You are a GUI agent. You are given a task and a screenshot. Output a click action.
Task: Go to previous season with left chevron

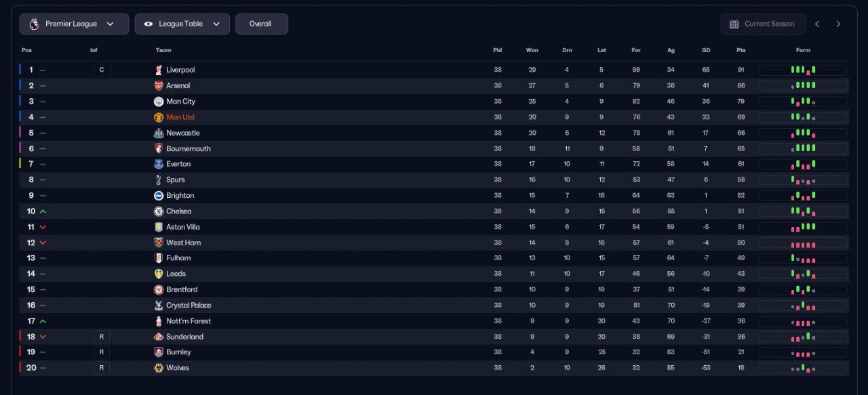[817, 24]
